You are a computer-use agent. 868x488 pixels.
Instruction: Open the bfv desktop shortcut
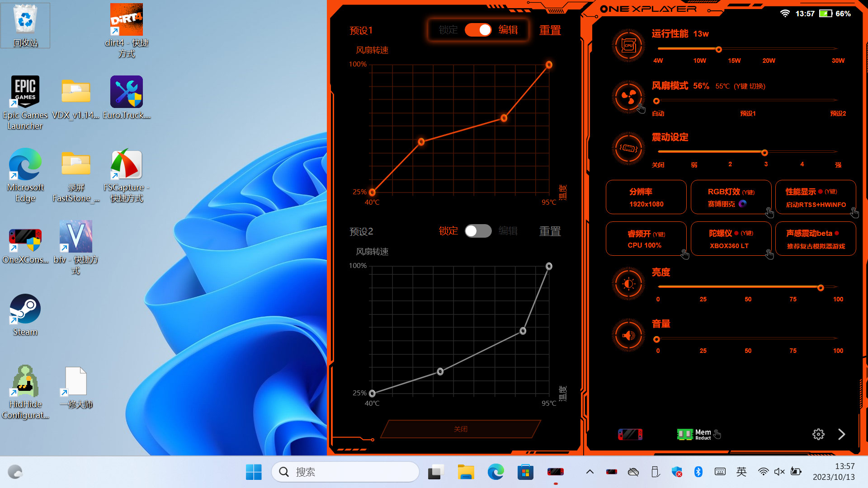pos(76,248)
